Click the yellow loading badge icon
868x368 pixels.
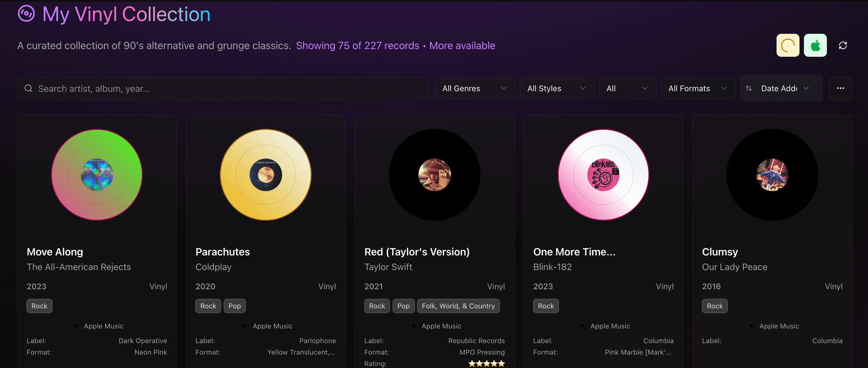click(x=787, y=45)
